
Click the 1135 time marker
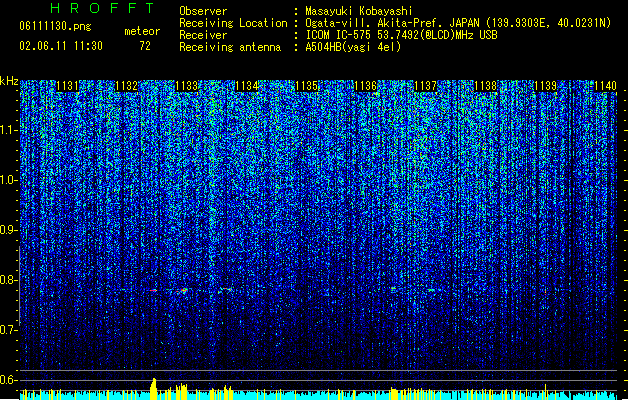pyautogui.click(x=306, y=86)
